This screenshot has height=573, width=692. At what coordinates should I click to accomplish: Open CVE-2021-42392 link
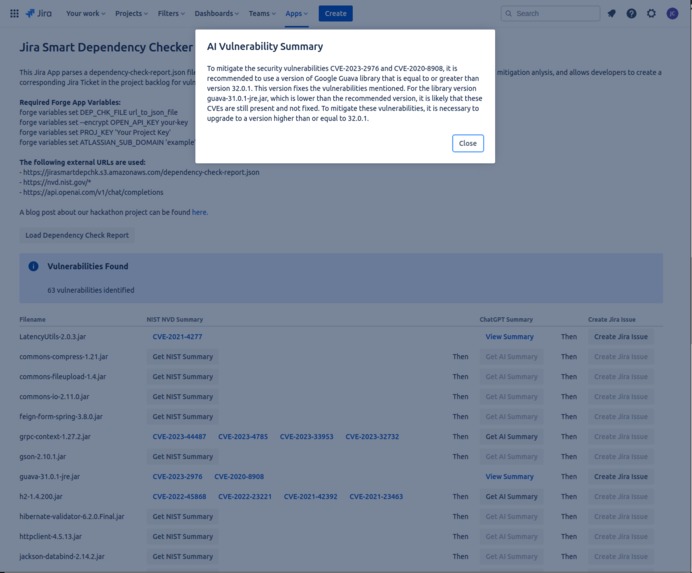[311, 497]
